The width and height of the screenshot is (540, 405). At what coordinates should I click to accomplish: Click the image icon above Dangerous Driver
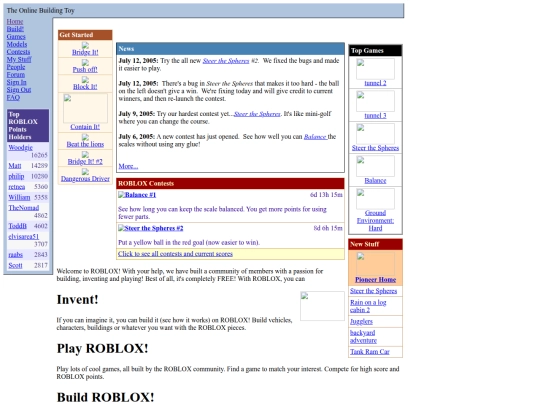pyautogui.click(x=85, y=172)
